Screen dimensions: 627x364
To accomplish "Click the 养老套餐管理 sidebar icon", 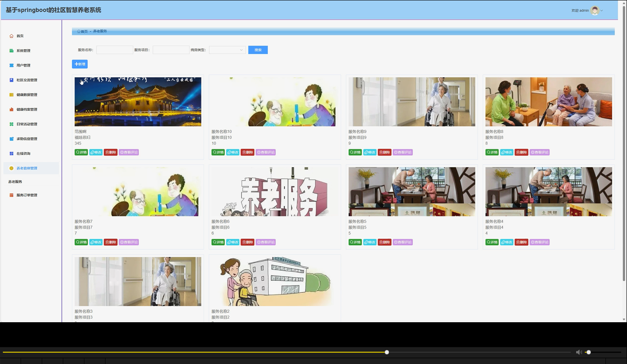I will point(12,168).
